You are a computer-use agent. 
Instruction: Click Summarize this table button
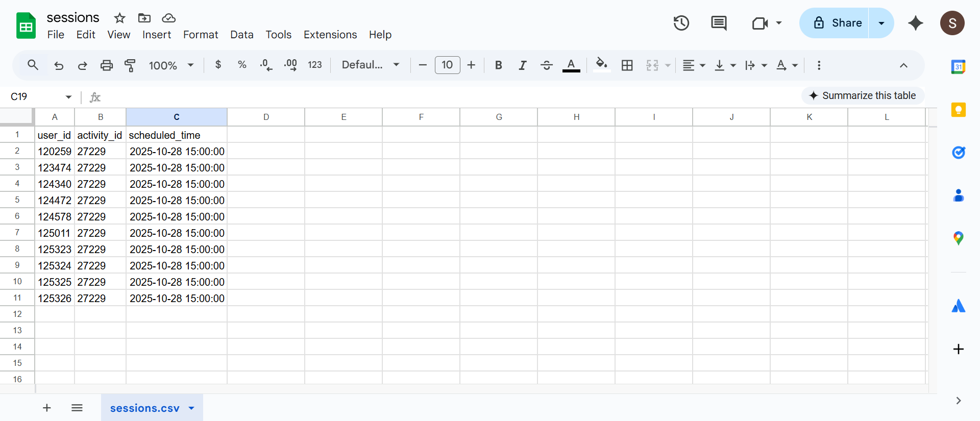[863, 95]
